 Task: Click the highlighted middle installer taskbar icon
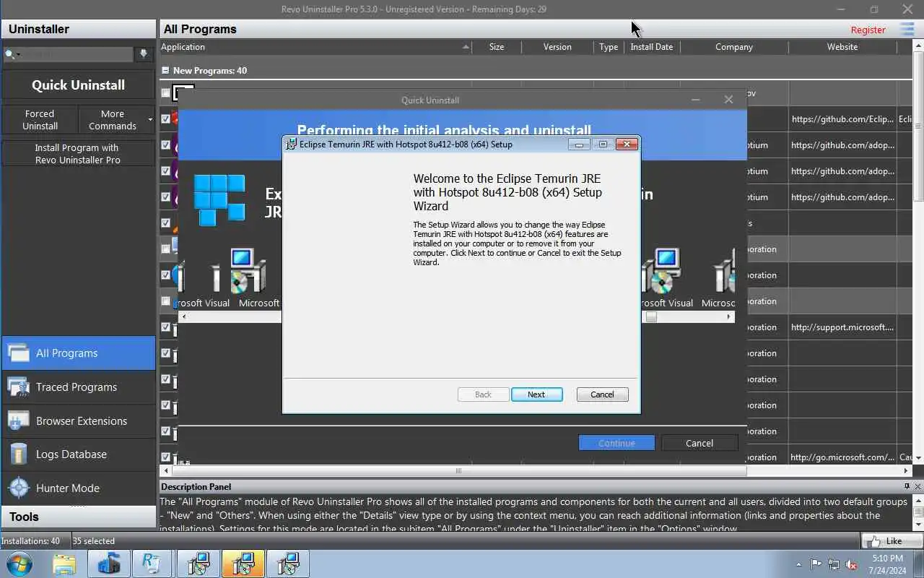[243, 564]
